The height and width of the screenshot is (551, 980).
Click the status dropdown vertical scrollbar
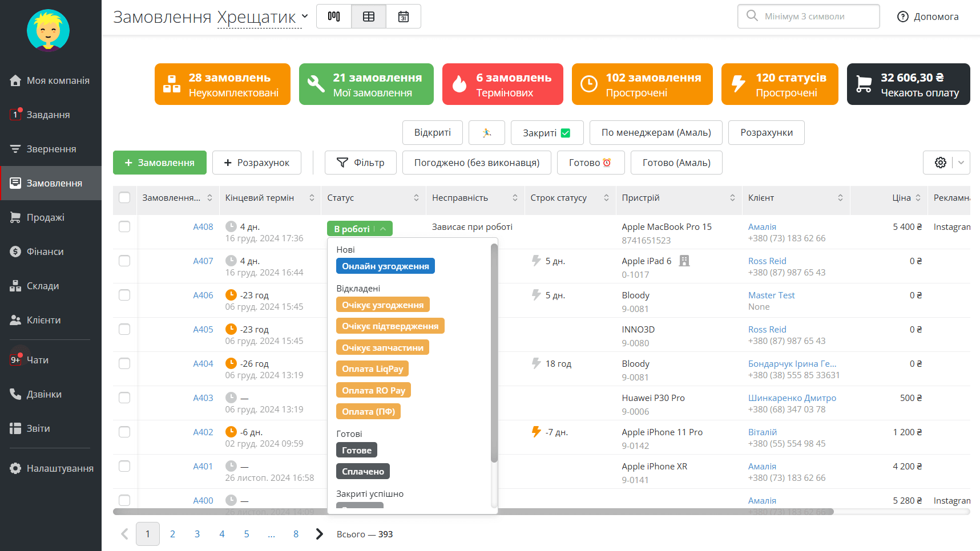494,353
